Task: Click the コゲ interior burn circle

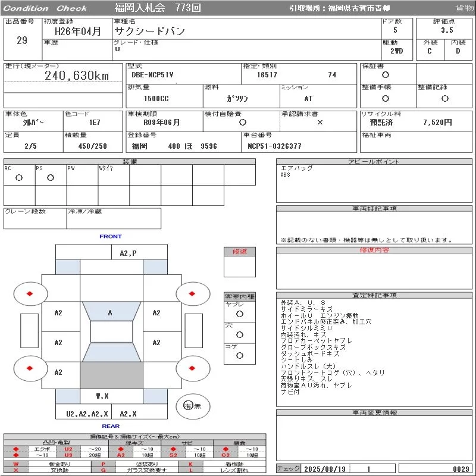Action: [x=240, y=355]
